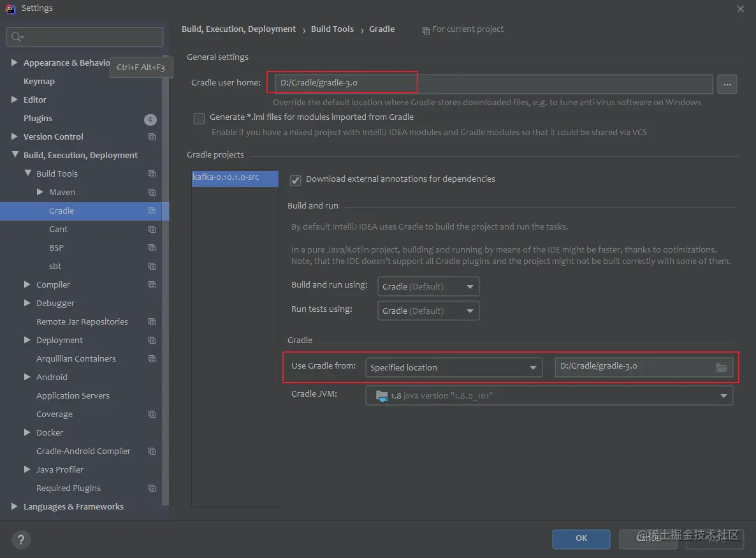The image size is (756, 558).
Task: Click the project-level icon beside Arquillian Containers
Action: point(152,359)
